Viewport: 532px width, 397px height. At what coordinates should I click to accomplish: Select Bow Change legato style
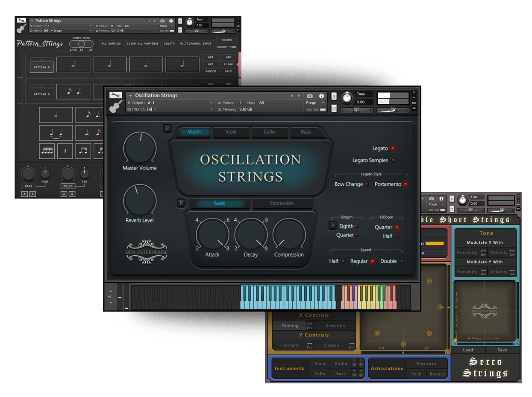[x=367, y=184]
